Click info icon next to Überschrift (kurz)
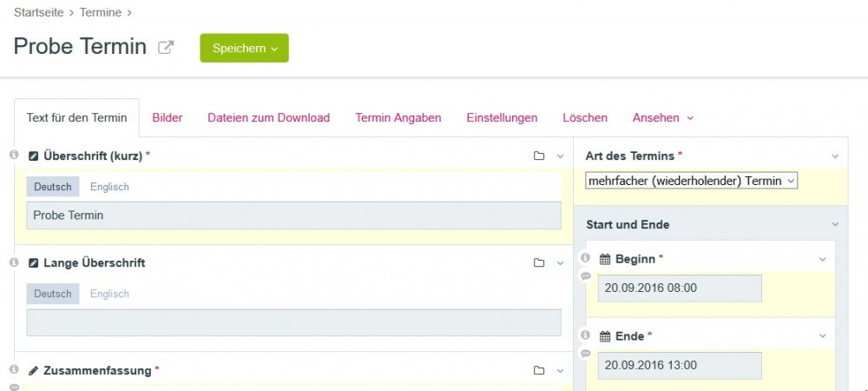868x391 pixels. click(15, 155)
